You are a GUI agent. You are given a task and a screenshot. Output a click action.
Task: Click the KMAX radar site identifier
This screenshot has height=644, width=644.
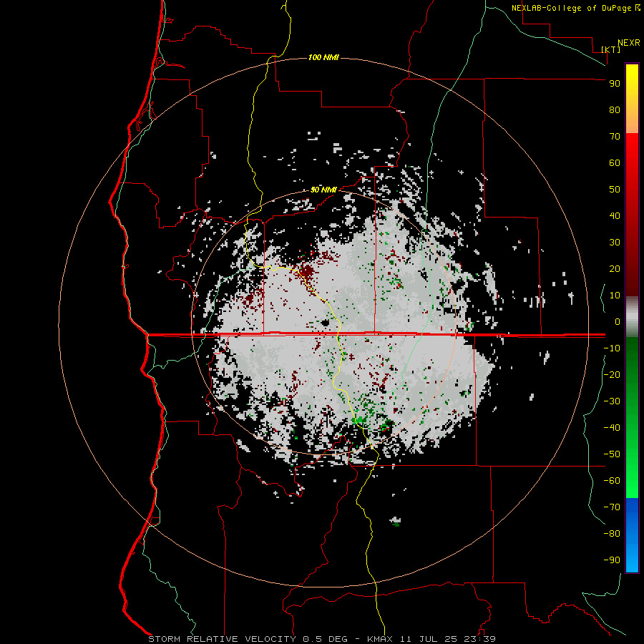[x=379, y=639]
